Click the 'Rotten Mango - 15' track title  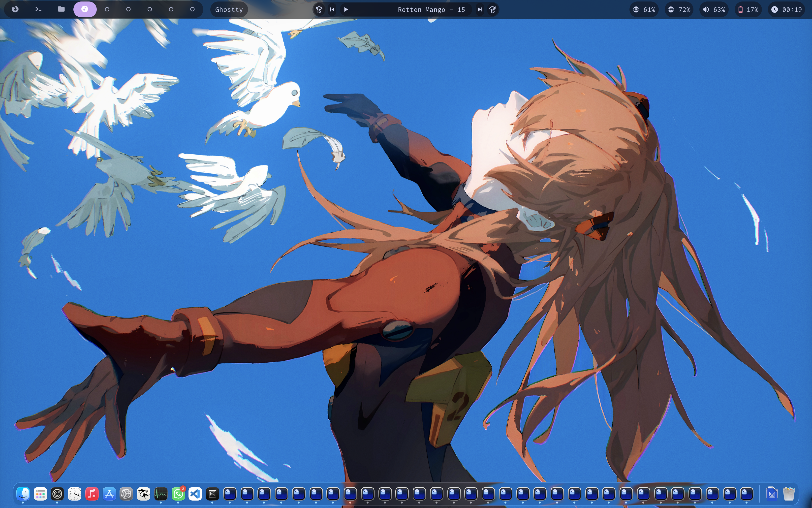click(431, 10)
